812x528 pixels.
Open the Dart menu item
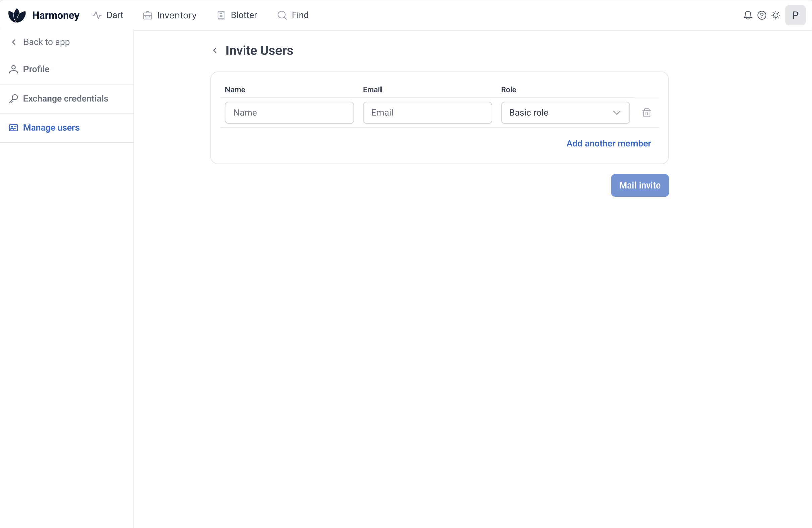click(x=108, y=15)
